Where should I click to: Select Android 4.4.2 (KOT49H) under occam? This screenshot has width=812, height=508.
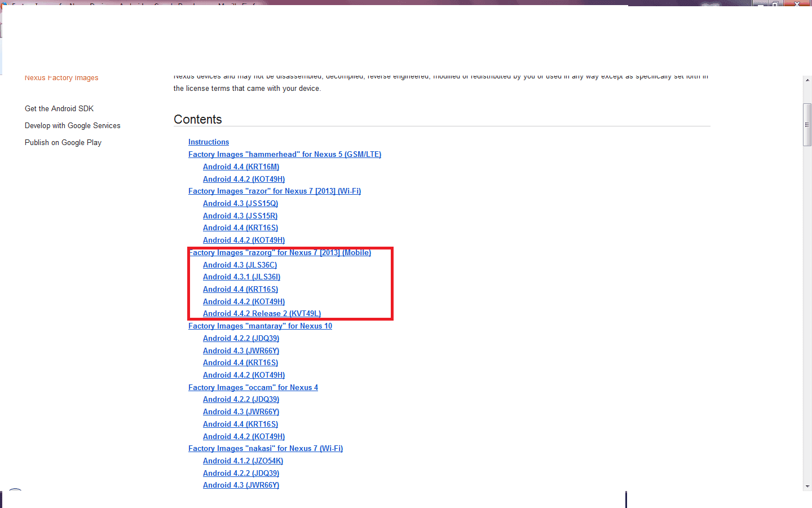coord(244,436)
